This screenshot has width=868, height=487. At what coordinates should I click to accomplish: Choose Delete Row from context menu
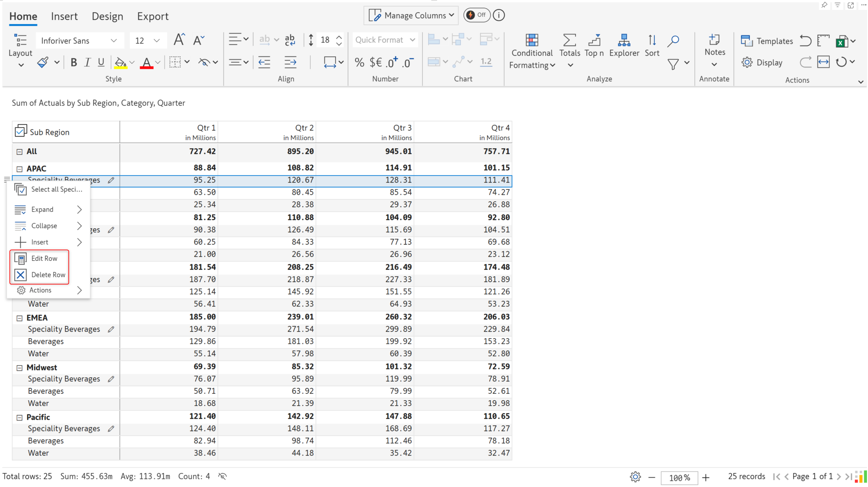(47, 275)
